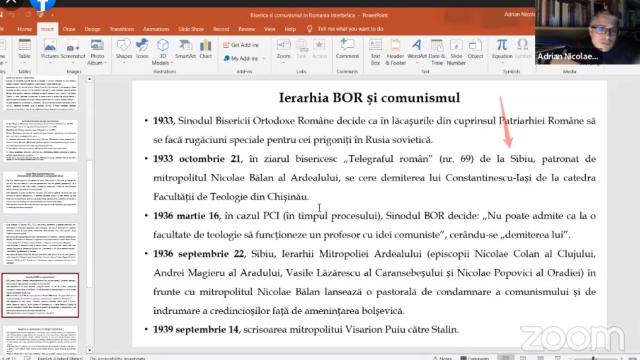The height and width of the screenshot is (360, 640).
Task: Insert Date & Time
Action: (437, 52)
